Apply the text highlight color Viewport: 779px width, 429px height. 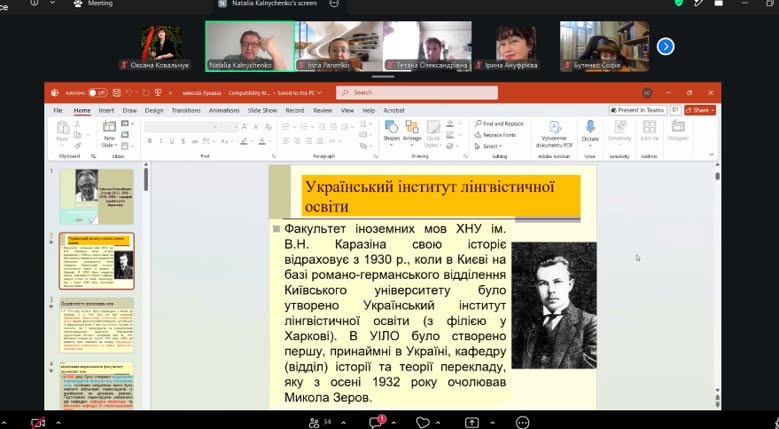pos(243,142)
